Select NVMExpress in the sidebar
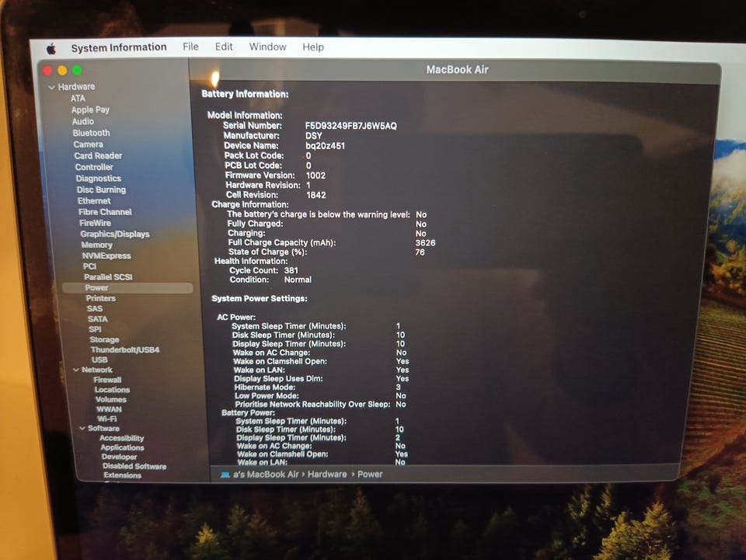 pyautogui.click(x=106, y=256)
